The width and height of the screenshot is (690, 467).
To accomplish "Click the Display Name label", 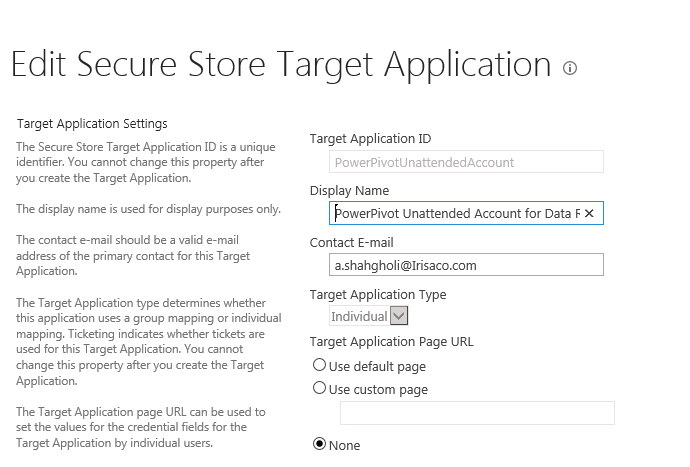I will click(349, 191).
